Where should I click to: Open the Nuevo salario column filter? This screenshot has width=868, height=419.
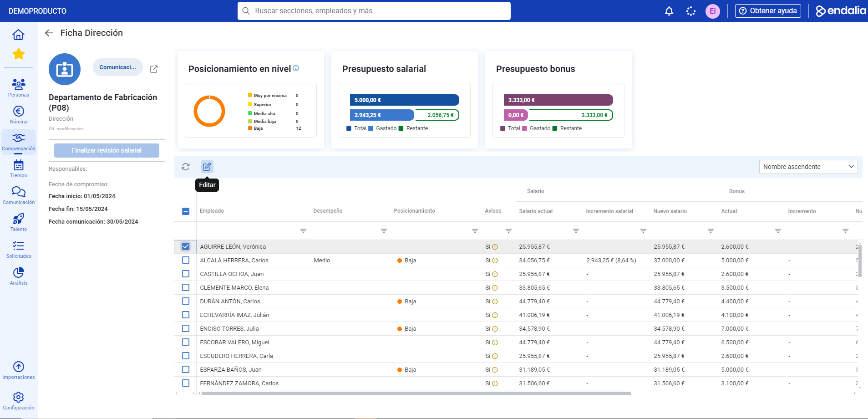711,231
